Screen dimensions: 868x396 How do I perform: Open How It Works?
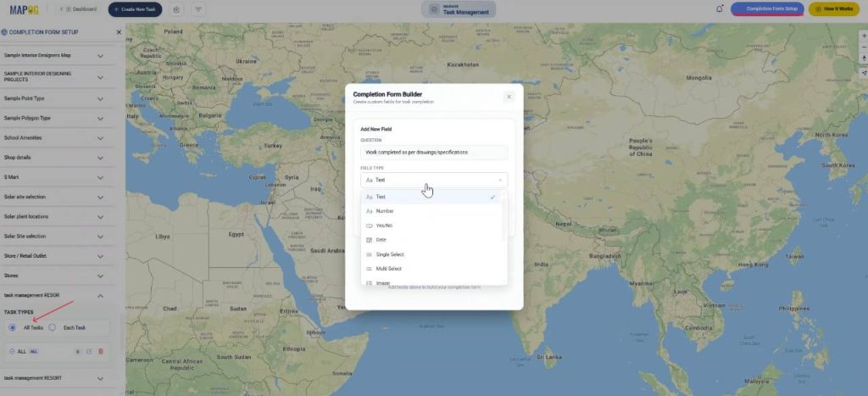pos(834,8)
